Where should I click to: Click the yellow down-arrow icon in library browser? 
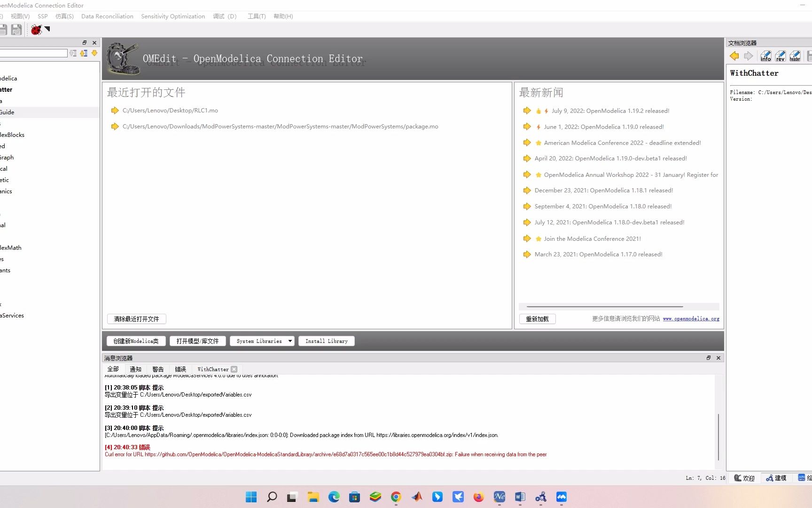tap(94, 53)
